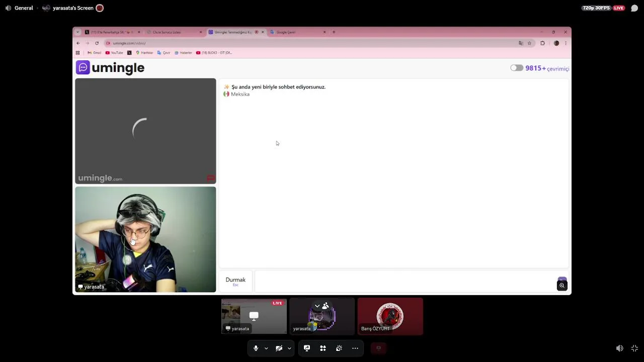Open the more options three-dots menu

pos(355,348)
